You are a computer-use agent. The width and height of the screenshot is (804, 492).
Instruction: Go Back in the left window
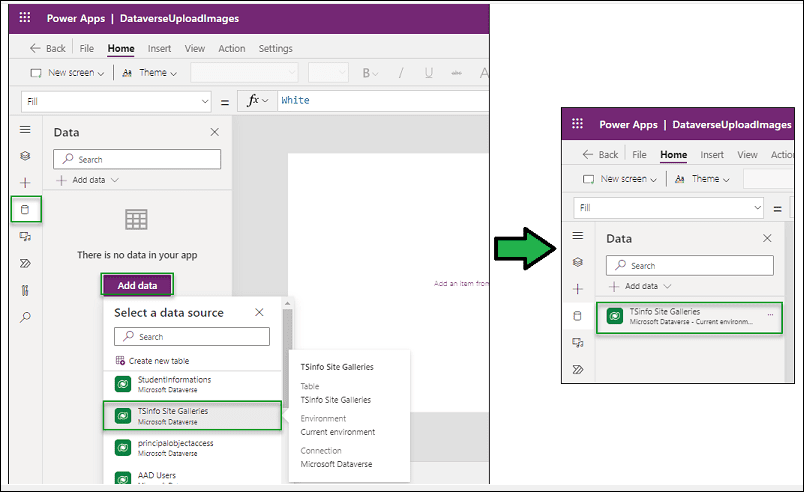tap(47, 48)
